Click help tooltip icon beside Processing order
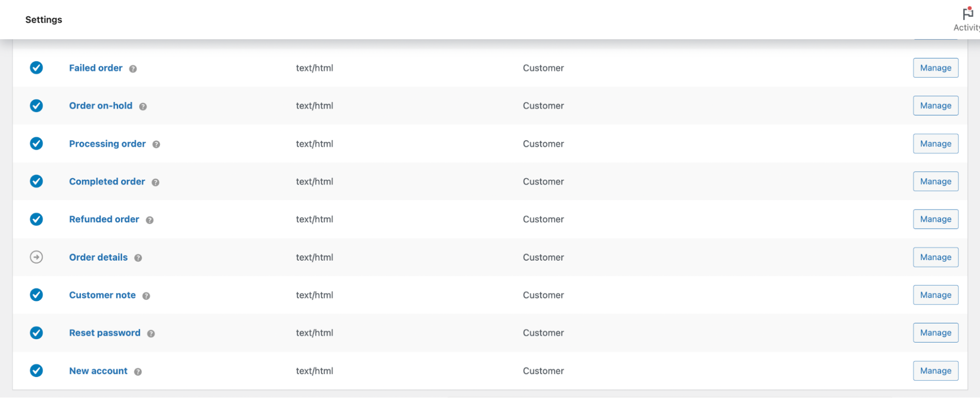The width and height of the screenshot is (980, 398). click(156, 144)
